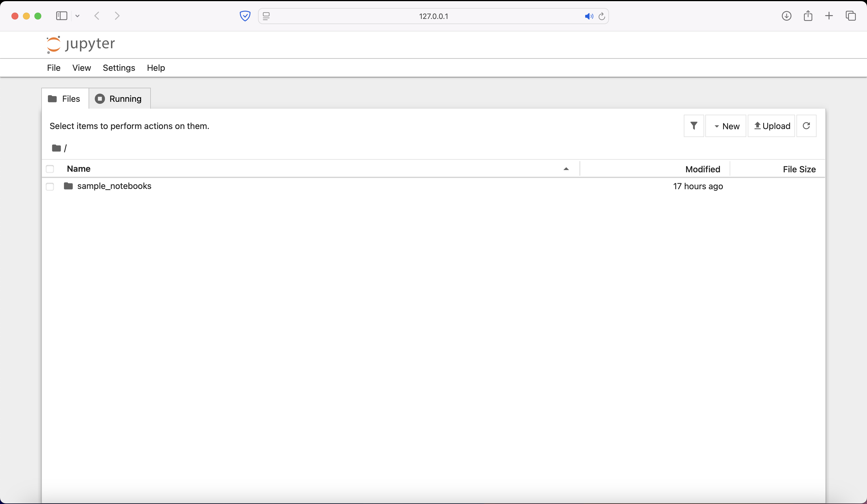Reverse Name column sort order
The image size is (867, 504).
click(x=566, y=169)
